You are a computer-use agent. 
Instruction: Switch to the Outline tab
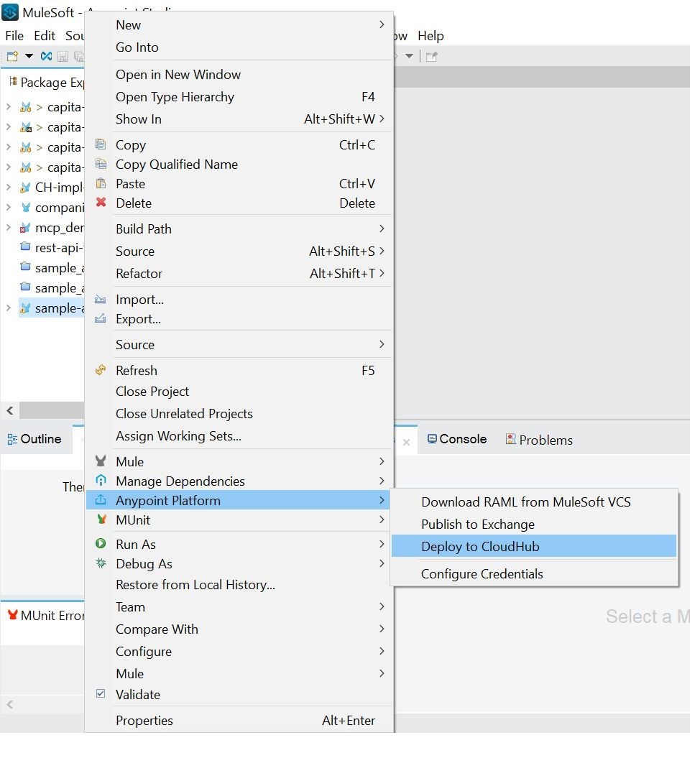click(34, 439)
